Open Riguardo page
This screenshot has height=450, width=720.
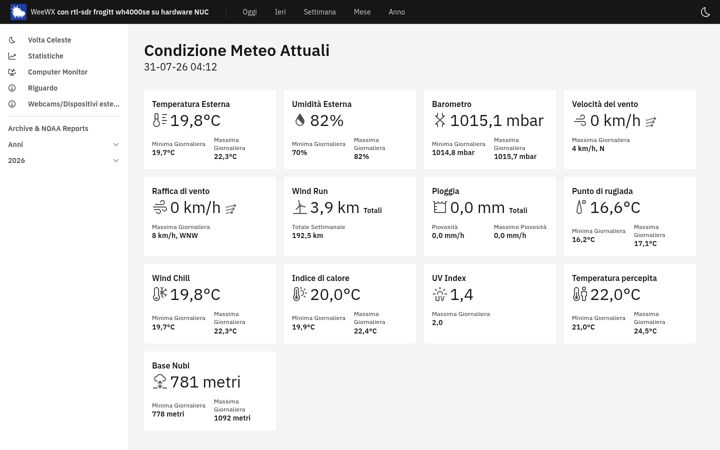point(43,88)
